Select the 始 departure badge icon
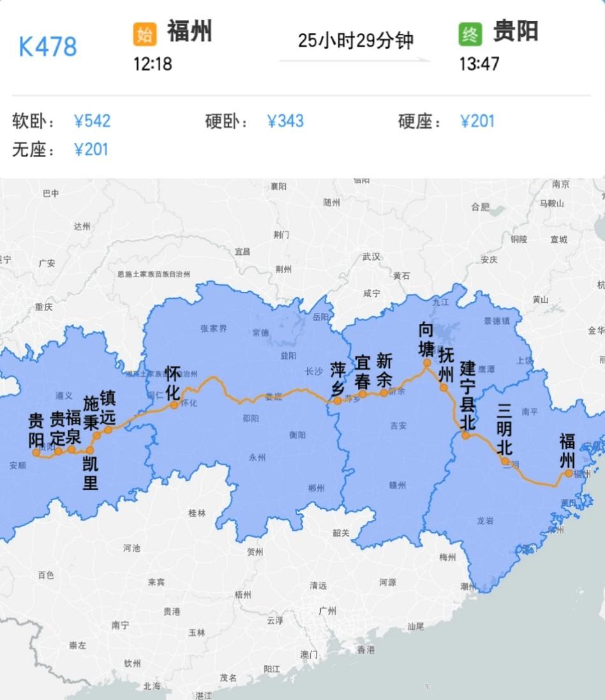Image resolution: width=605 pixels, height=700 pixels. point(144,33)
